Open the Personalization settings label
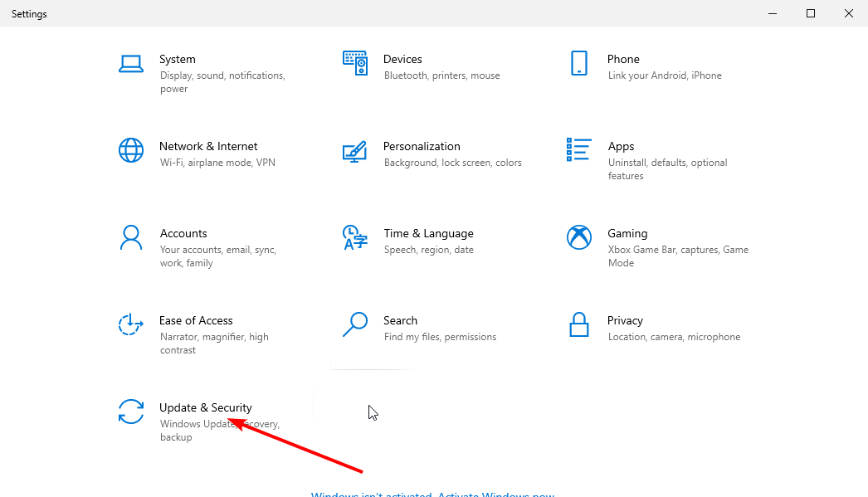The height and width of the screenshot is (497, 868). pyautogui.click(x=422, y=146)
